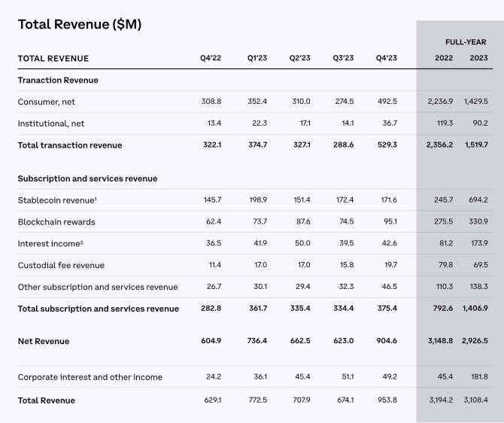Click the Total Revenue ($M) title
This screenshot has width=504, height=423.
pyautogui.click(x=80, y=24)
